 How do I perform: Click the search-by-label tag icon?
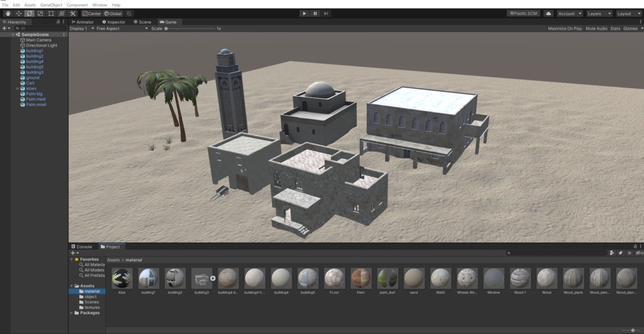click(x=621, y=253)
